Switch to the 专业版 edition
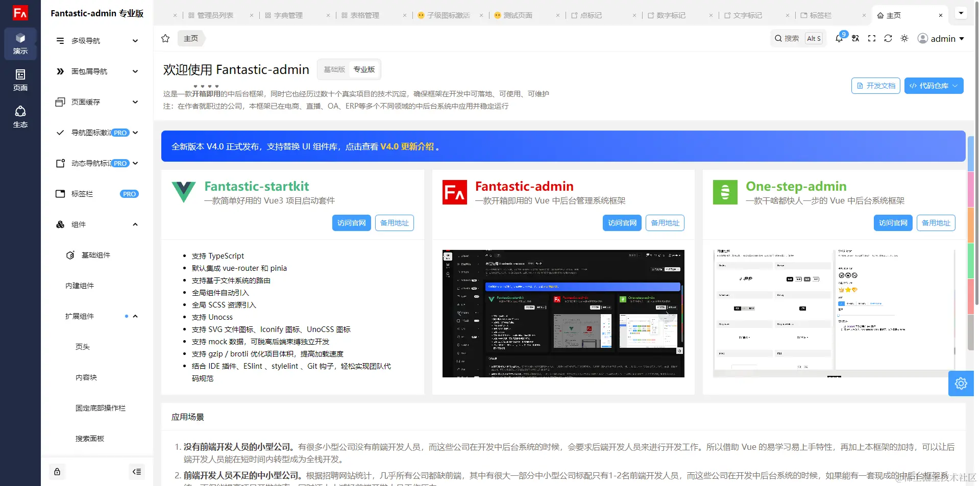Screen dimensions: 980x486 pyautogui.click(x=364, y=69)
